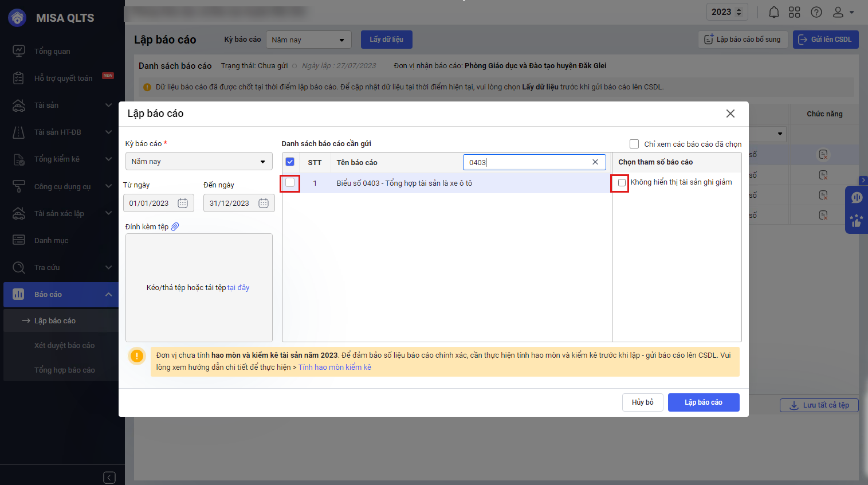The height and width of the screenshot is (485, 868).
Task: Click the Lưu tất cả tệp button
Action: tap(819, 405)
